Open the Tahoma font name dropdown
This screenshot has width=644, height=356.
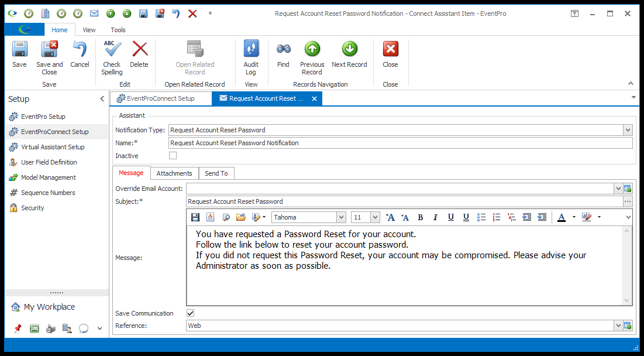(341, 217)
